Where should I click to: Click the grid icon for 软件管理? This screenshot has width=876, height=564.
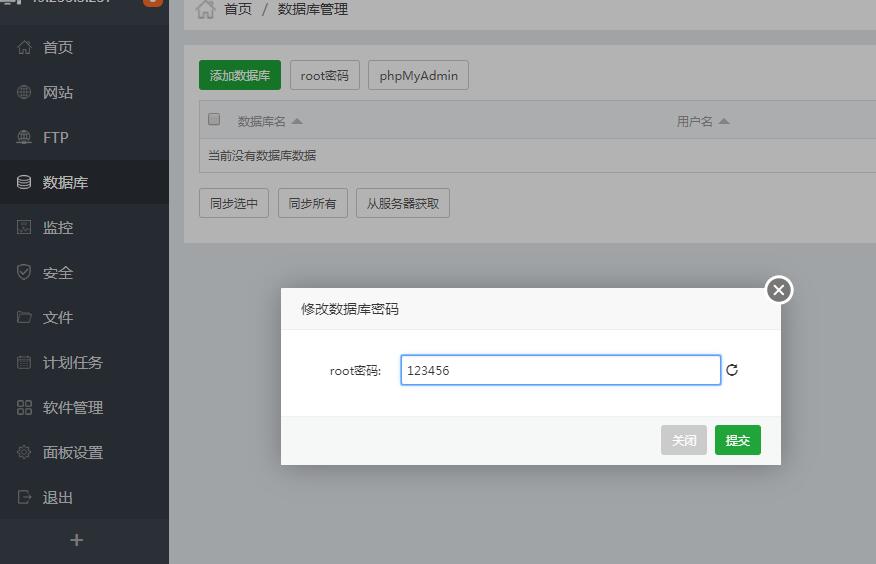pyautogui.click(x=24, y=407)
